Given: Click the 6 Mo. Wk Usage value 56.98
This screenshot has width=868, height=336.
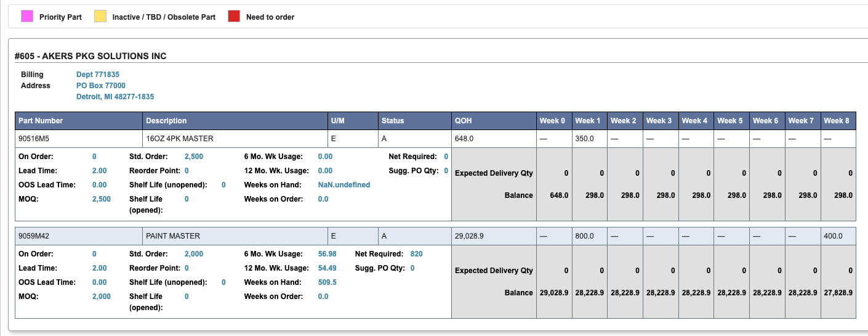Looking at the screenshot, I should point(328,254).
